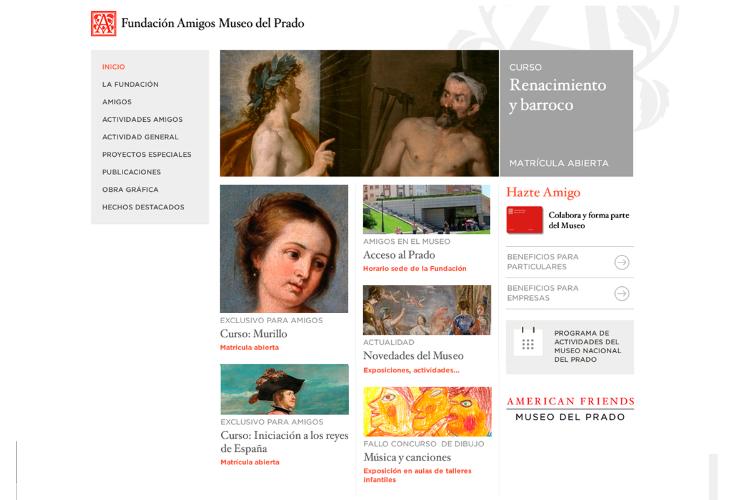750x500 pixels.
Task: Open the Prado building entrance photo thumbnail
Action: [427, 210]
